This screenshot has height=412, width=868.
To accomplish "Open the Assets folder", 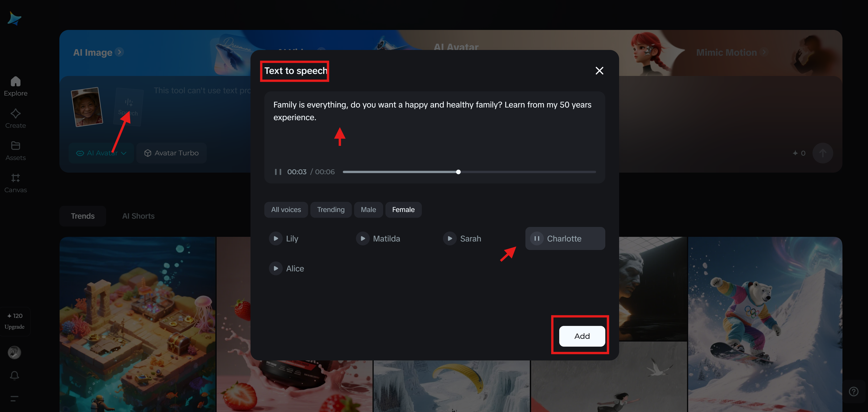I will point(15,146).
